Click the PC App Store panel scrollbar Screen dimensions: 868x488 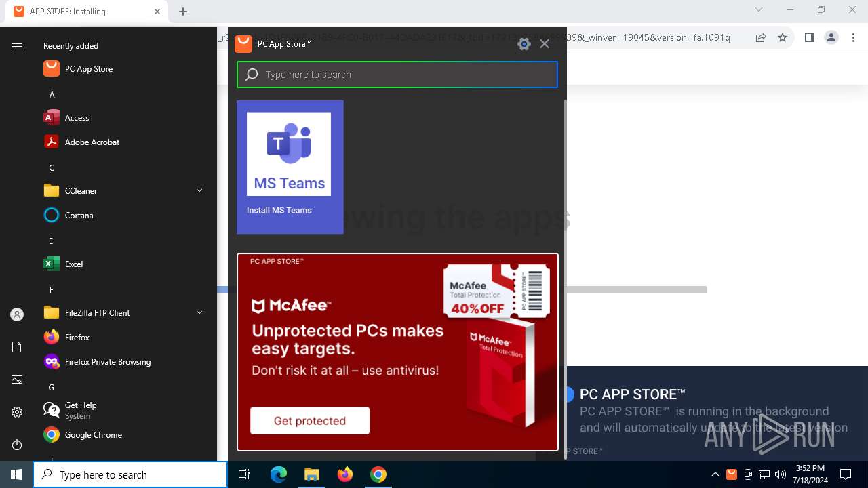566,279
